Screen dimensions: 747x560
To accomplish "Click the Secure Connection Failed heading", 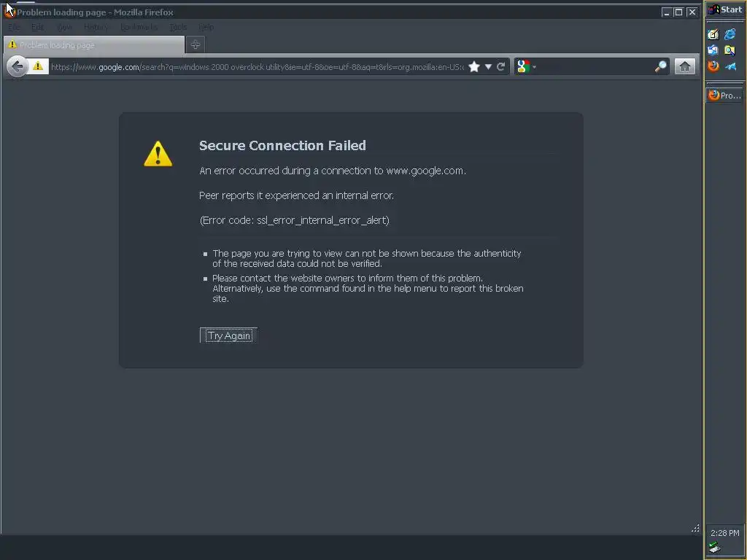I will click(x=282, y=145).
